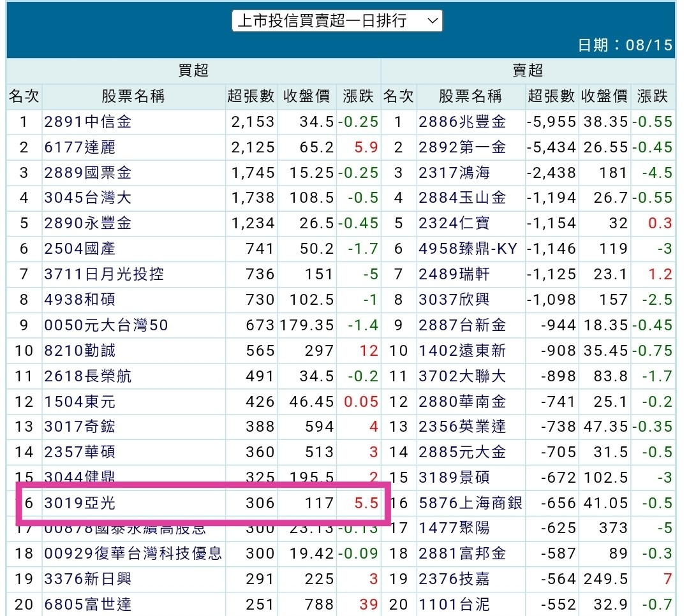Click closing price 181 for 鴻海
Image resolution: width=689 pixels, height=616 pixels.
click(614, 173)
